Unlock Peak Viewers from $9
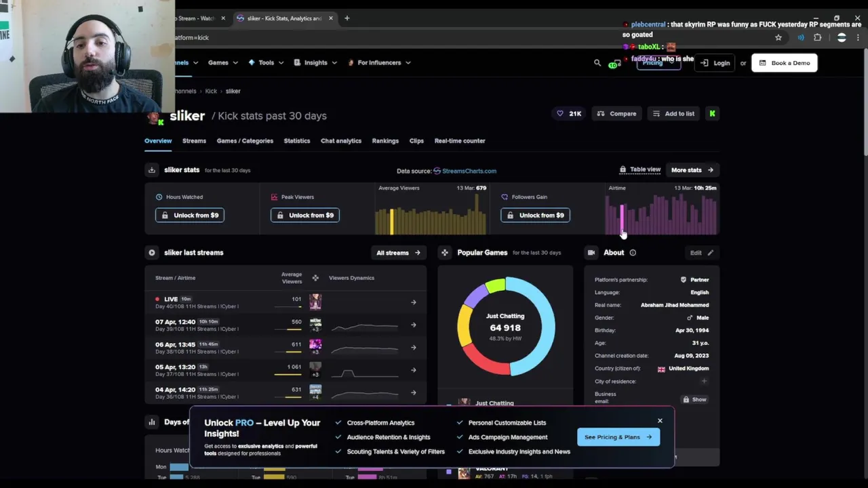The image size is (868, 488). click(305, 216)
